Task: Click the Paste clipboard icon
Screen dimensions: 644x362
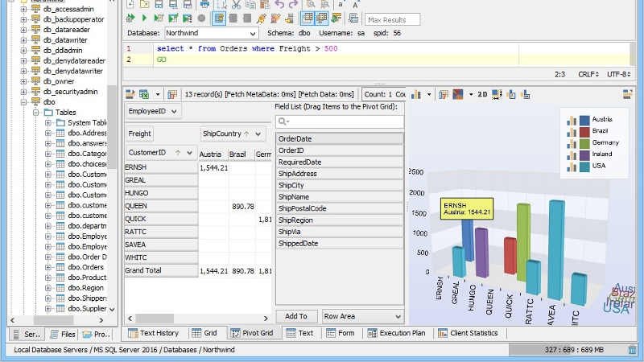Action: [x=265, y=5]
